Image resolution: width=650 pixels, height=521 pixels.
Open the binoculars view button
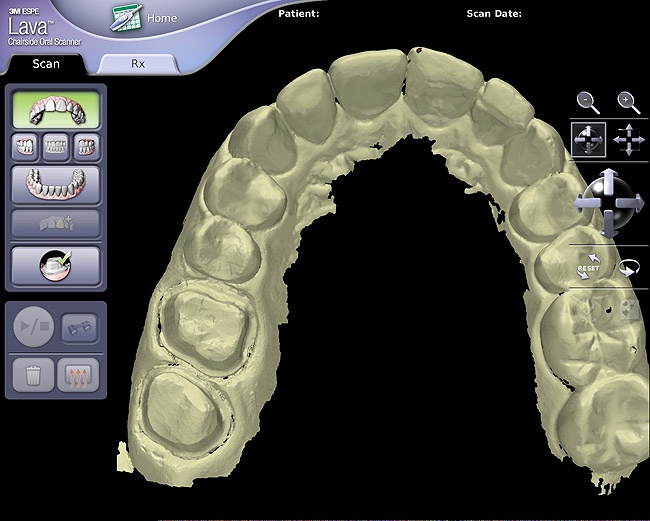(80, 326)
